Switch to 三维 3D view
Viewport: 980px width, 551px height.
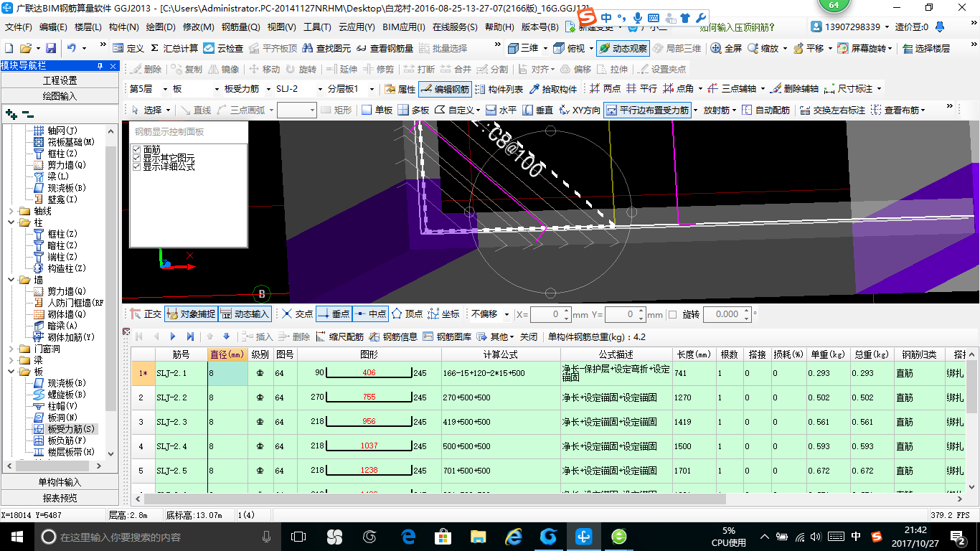tap(524, 48)
